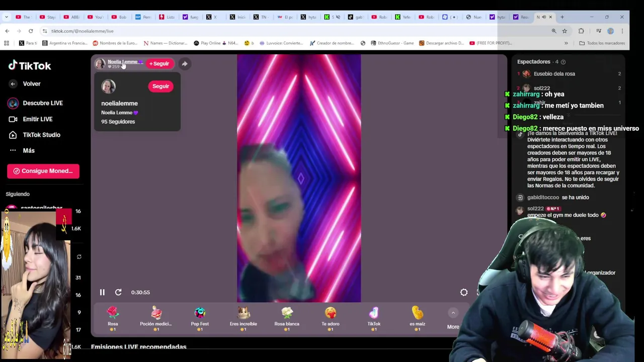Open TikTok Studio in sidebar
Viewport: 644px width, 362px height.
[x=35, y=135]
